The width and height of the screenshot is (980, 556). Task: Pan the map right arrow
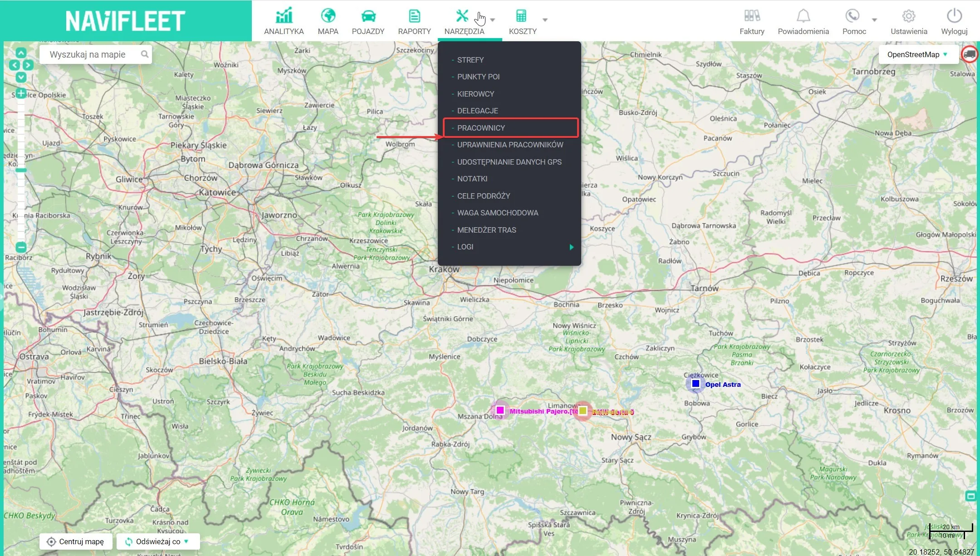pos(28,65)
